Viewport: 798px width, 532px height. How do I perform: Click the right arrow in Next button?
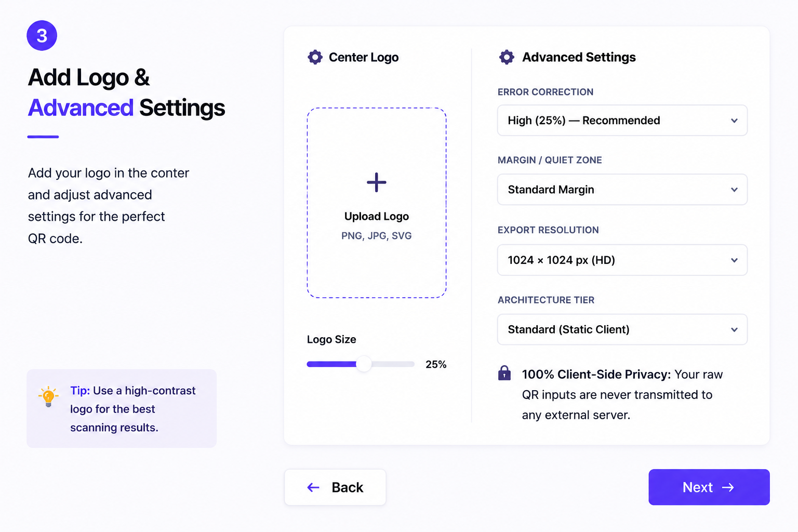coord(728,487)
